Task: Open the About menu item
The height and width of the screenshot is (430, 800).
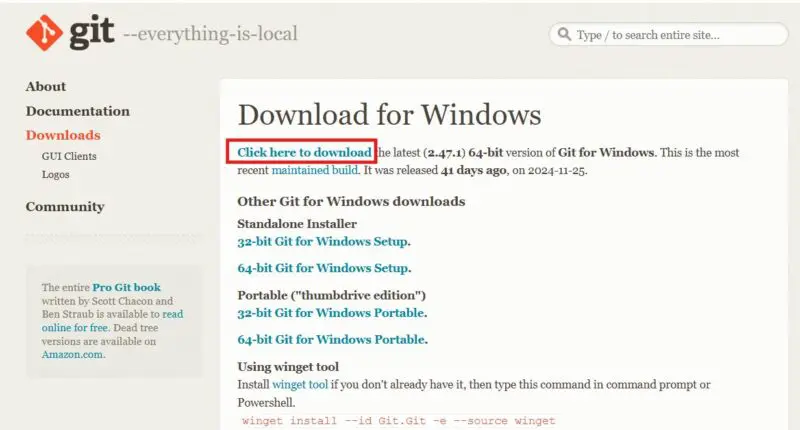Action: [x=46, y=86]
